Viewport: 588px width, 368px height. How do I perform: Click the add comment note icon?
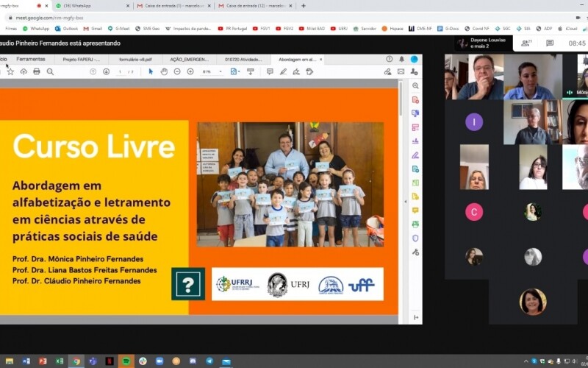point(270,71)
